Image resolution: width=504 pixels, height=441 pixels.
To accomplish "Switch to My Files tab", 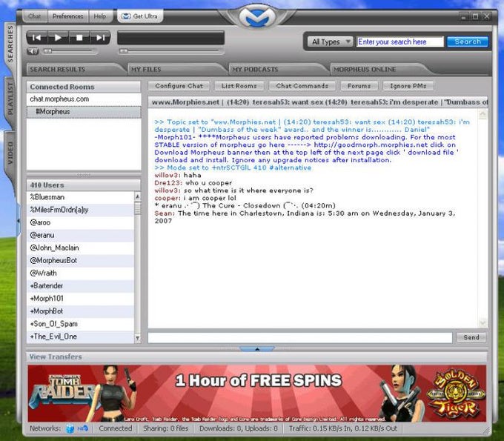I will 176,70.
